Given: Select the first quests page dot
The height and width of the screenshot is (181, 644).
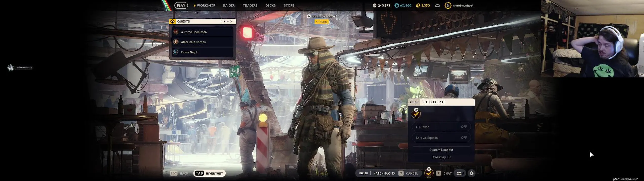Looking at the screenshot, I should (224, 21).
